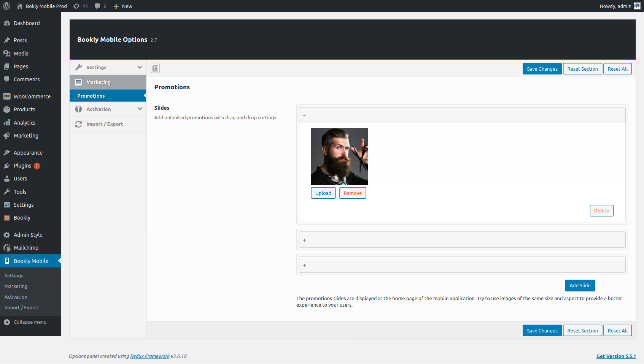Click the Comments bubble icon in sidebar
The image size is (644, 364).
click(x=7, y=79)
